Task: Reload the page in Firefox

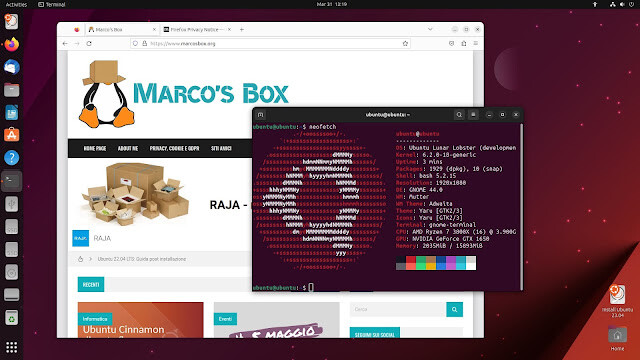Action: coord(89,43)
